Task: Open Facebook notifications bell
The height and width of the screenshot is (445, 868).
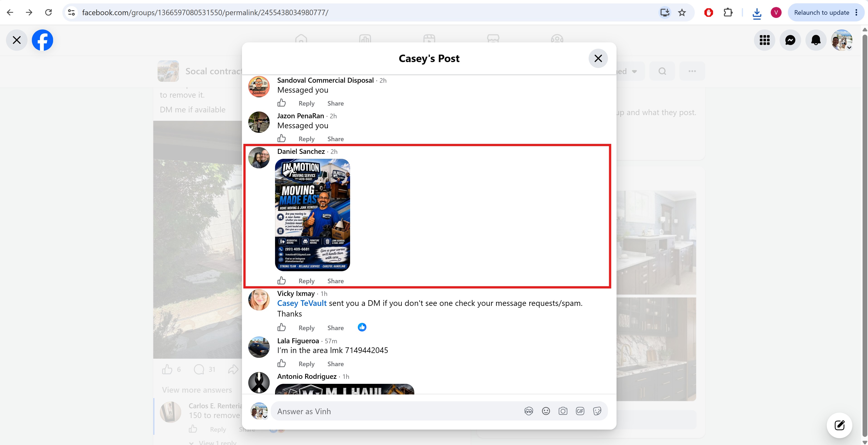Action: (816, 40)
